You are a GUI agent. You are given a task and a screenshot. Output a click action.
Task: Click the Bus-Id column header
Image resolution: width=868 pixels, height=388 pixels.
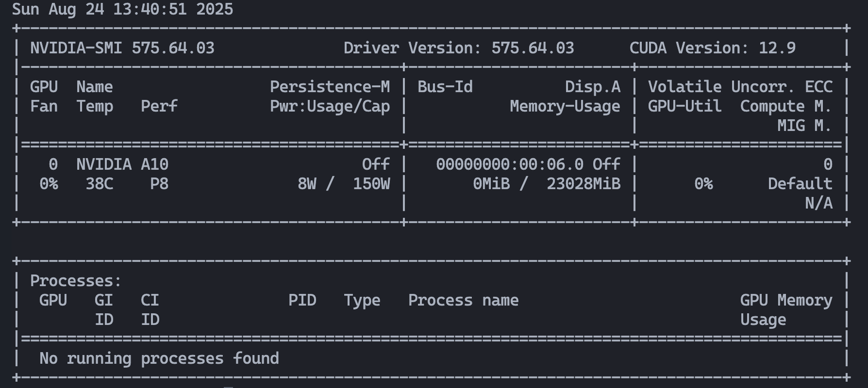click(x=445, y=87)
